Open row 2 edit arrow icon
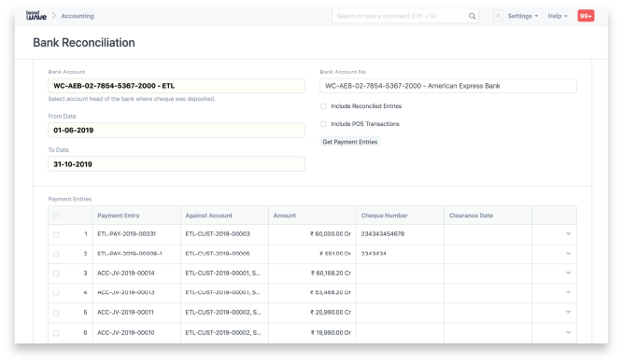Viewport: 622px width, 364px height. (568, 253)
